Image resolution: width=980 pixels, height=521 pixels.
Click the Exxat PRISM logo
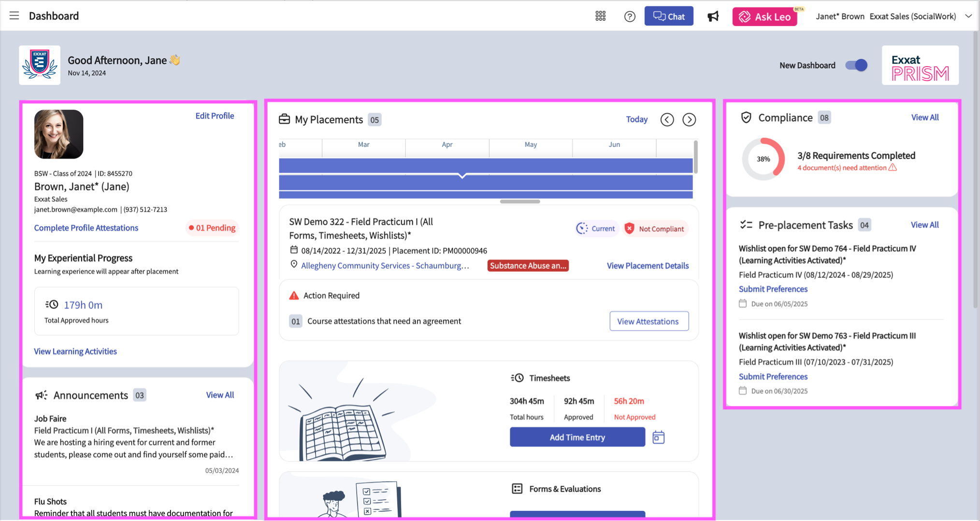tap(920, 65)
